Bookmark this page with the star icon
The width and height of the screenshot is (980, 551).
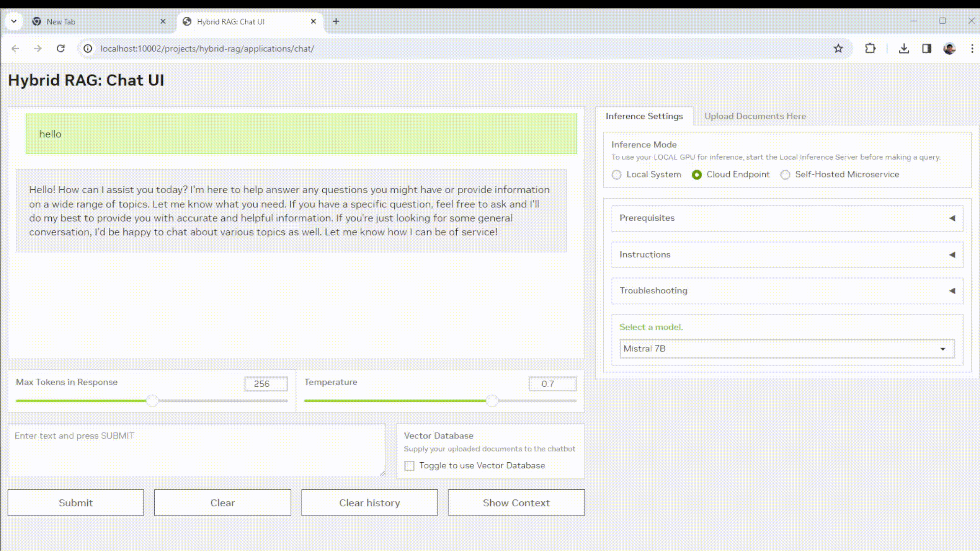tap(838, 49)
